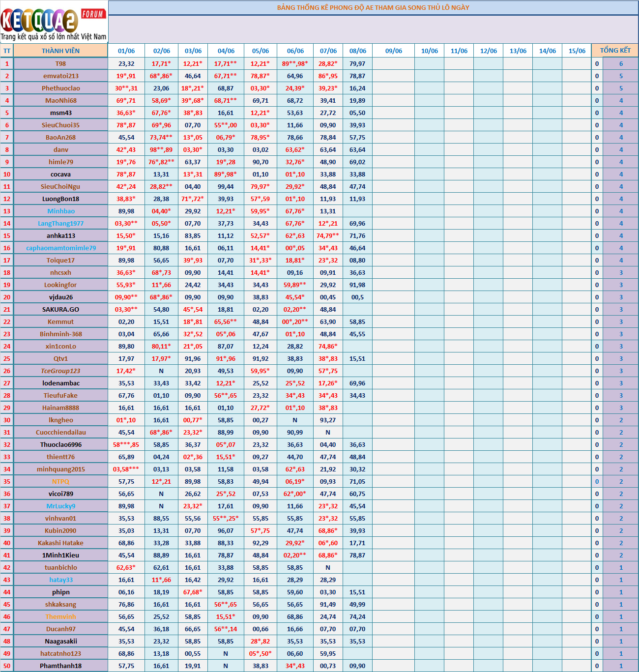Screen dimensions: 639x672
Task: Open the orange NTPQ member name
Action: click(x=60, y=481)
